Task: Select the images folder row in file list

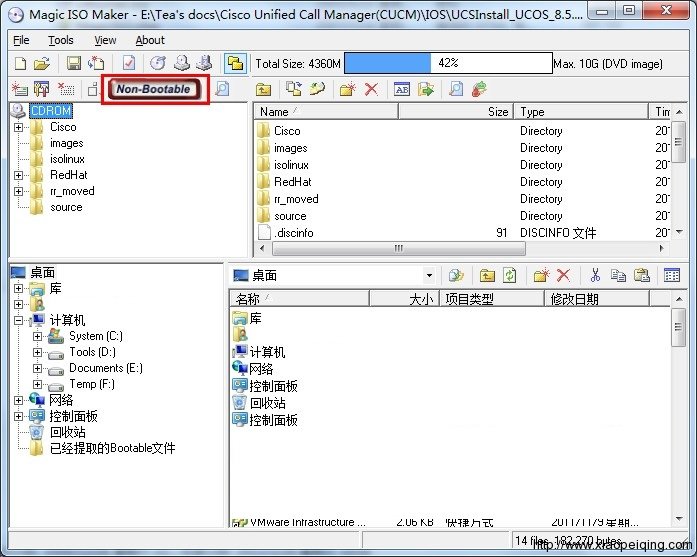Action: coord(462,148)
